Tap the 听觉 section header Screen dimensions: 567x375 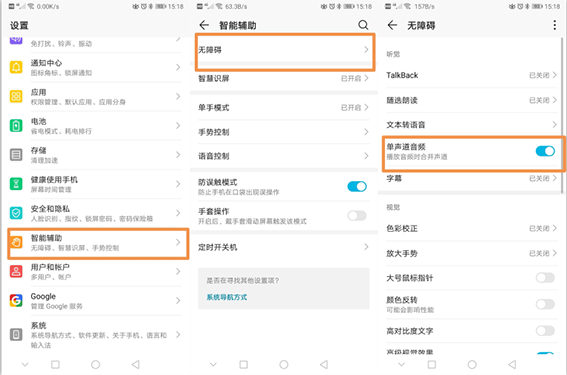tap(393, 54)
